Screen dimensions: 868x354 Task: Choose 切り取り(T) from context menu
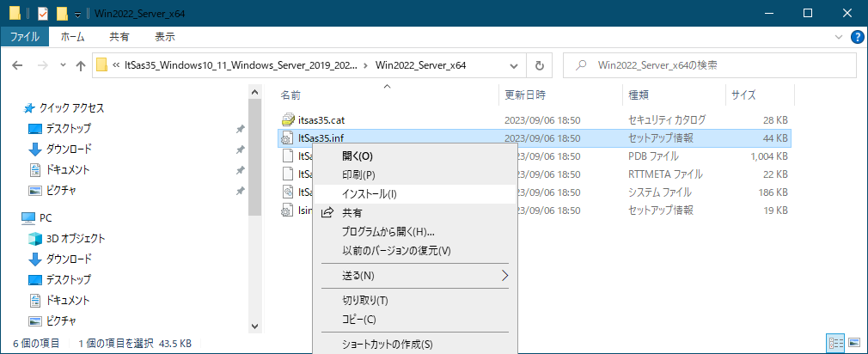click(415, 301)
